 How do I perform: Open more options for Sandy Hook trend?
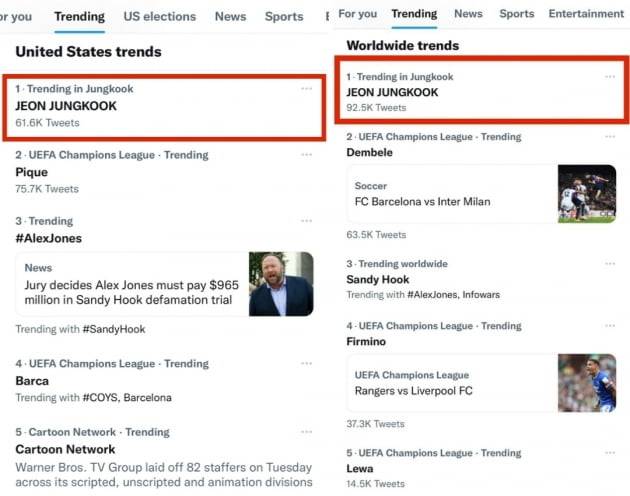click(x=610, y=264)
